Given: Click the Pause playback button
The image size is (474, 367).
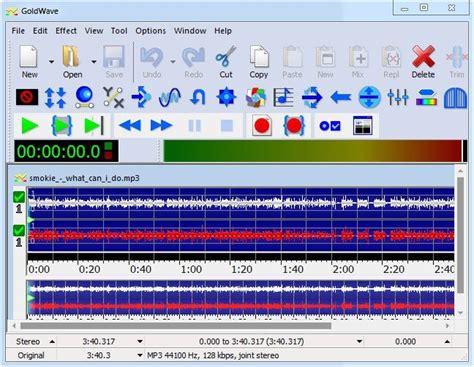Looking at the screenshot, I should click(x=195, y=126).
